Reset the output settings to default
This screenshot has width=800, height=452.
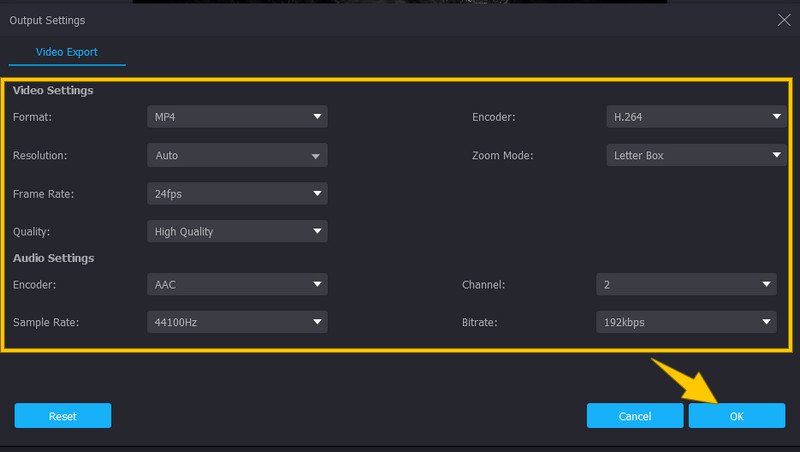(x=62, y=416)
